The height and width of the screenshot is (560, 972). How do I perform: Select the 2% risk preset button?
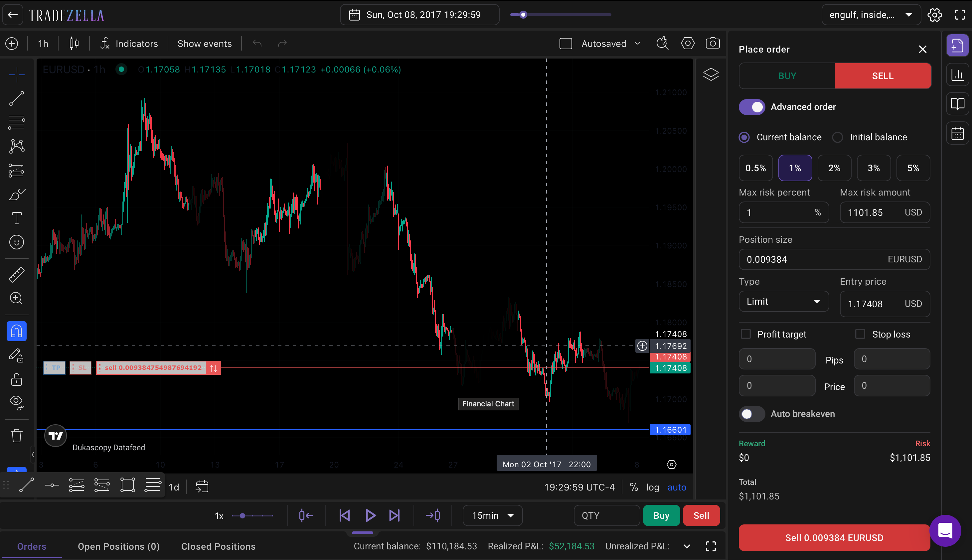[x=834, y=168]
